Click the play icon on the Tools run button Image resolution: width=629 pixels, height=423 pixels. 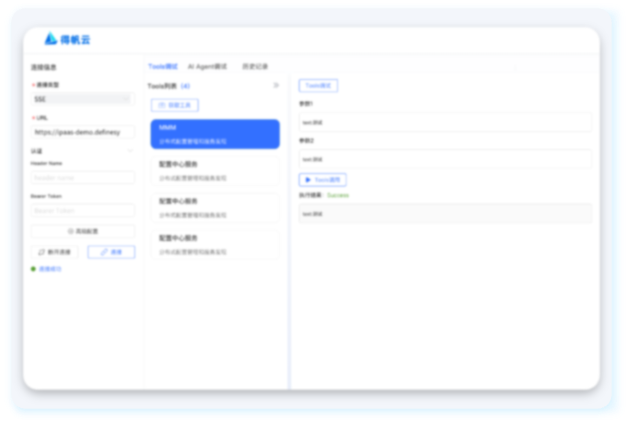[x=307, y=180]
